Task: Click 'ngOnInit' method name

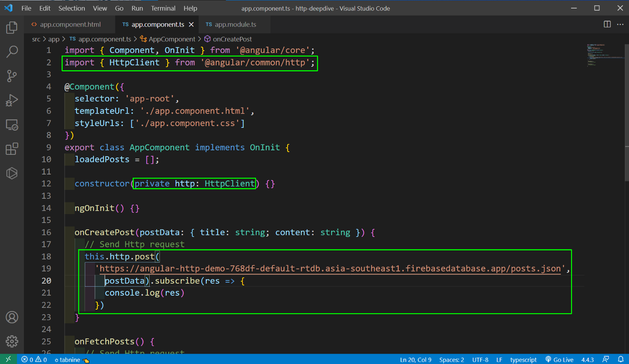Action: coord(95,208)
